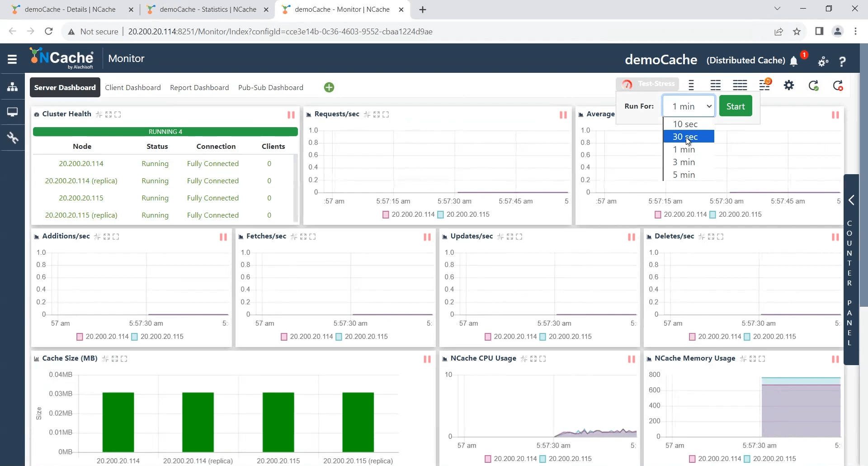Screen dimensions: 868x466
Task: Open the Server Dashboard tab
Action: (65, 87)
